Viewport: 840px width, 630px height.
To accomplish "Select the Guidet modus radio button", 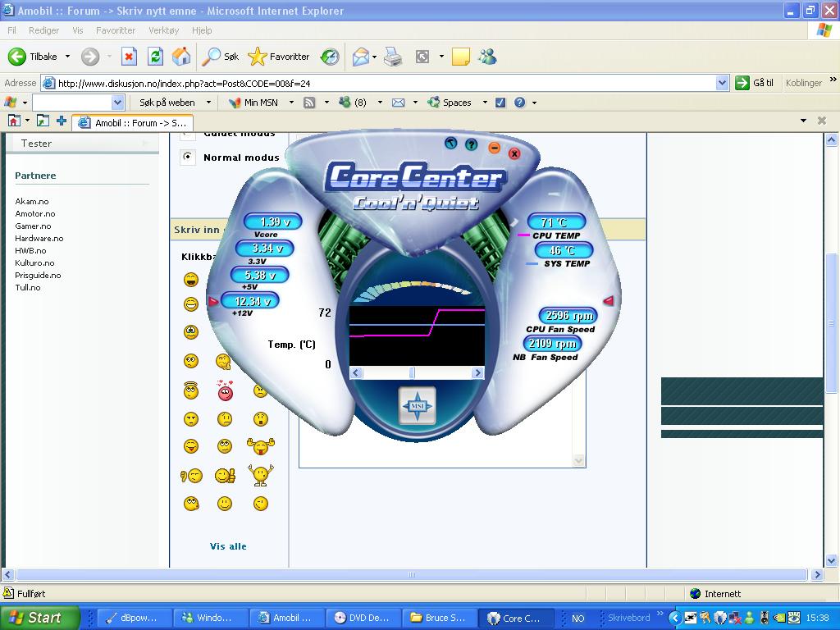I will tap(188, 135).
